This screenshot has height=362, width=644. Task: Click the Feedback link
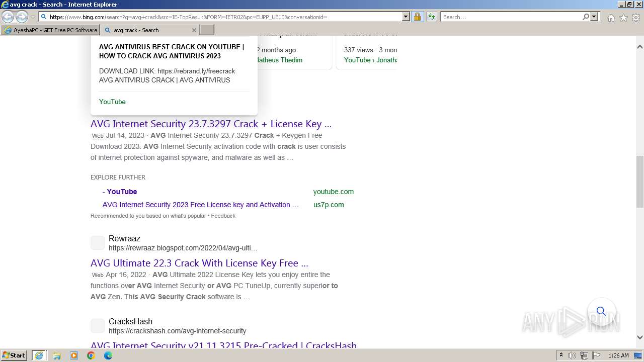coord(223,216)
